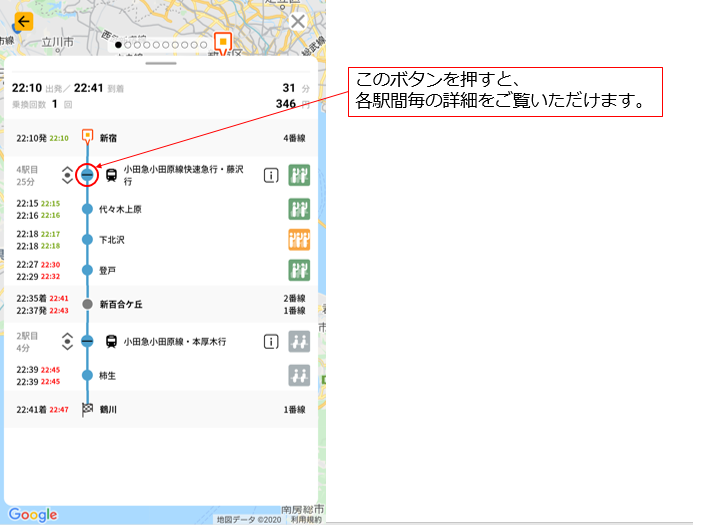
Task: Click orange congestion icon for 下北沢
Action: 299,240
